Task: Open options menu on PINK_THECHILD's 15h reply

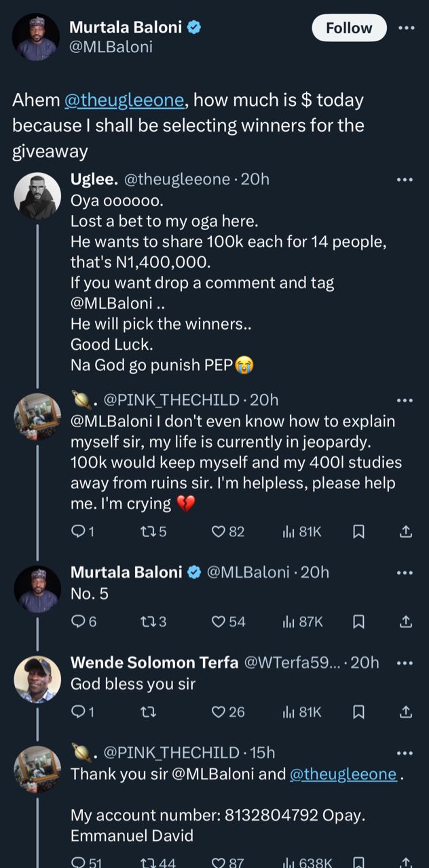Action: click(x=405, y=753)
